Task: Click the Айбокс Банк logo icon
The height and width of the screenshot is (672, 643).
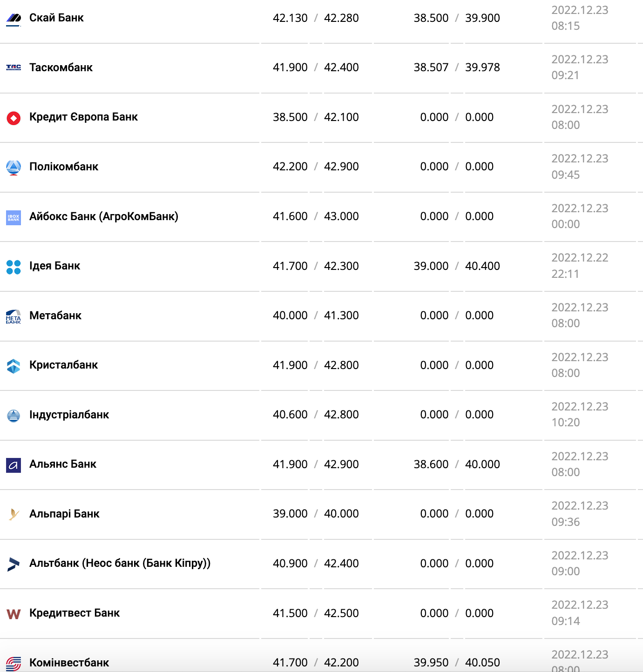Action: coord(14,217)
